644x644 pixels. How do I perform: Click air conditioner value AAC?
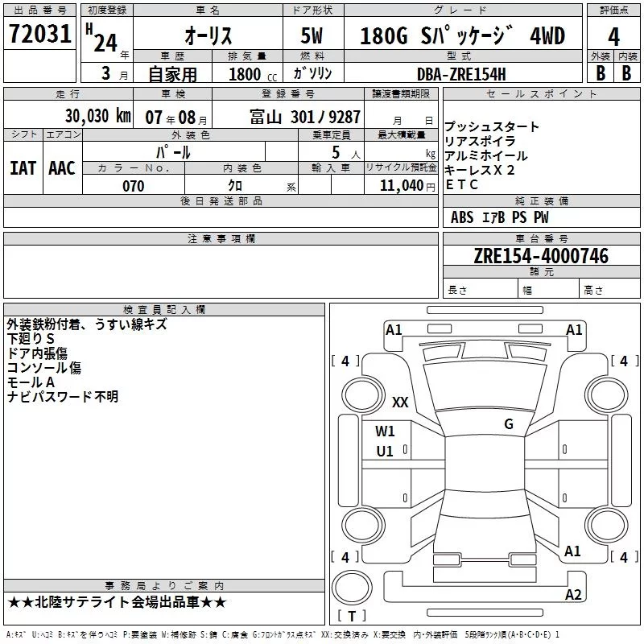(62, 168)
